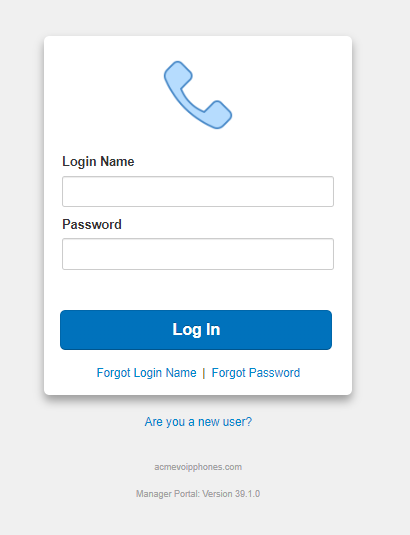Open the Forgot Password link
This screenshot has width=410, height=535.
click(x=256, y=373)
